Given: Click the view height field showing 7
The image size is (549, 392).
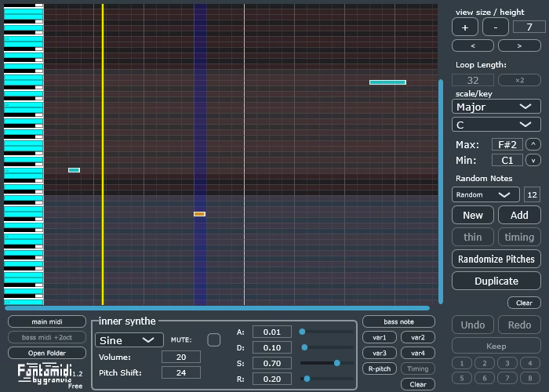Looking at the screenshot, I should (x=529, y=27).
